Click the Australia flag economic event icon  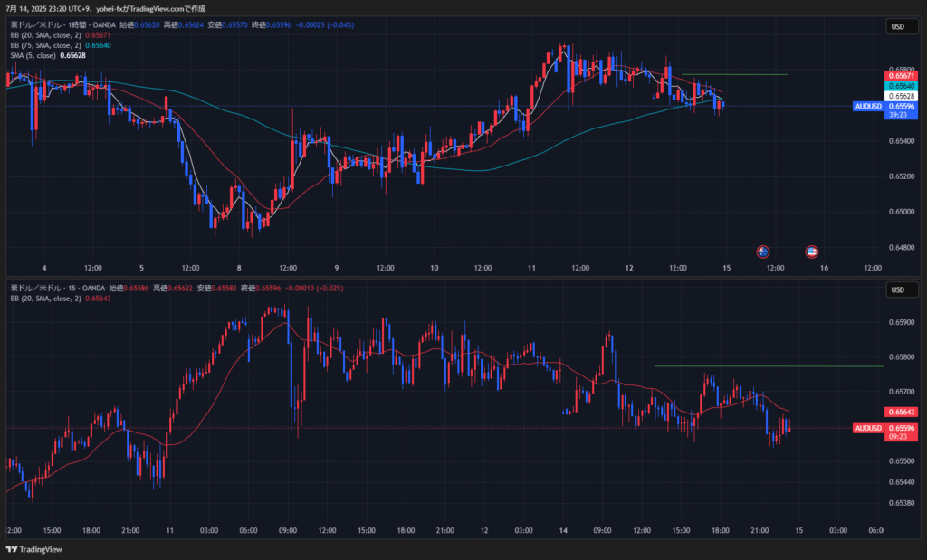click(763, 251)
